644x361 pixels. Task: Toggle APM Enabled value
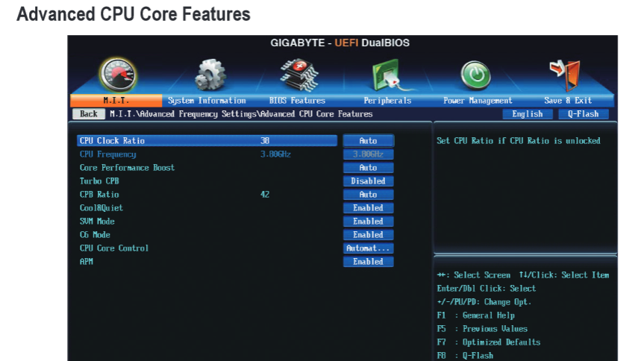pos(369,262)
